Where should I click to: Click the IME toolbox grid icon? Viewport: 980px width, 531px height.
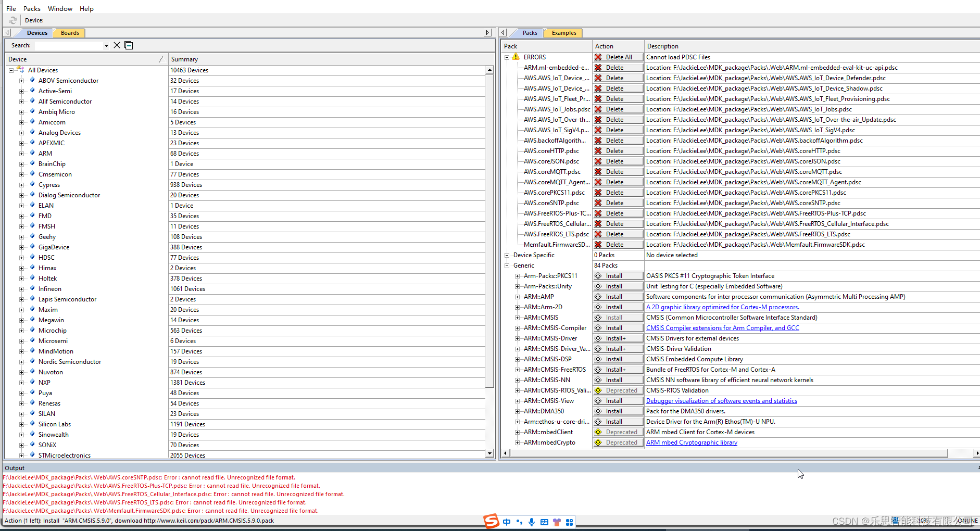[569, 522]
